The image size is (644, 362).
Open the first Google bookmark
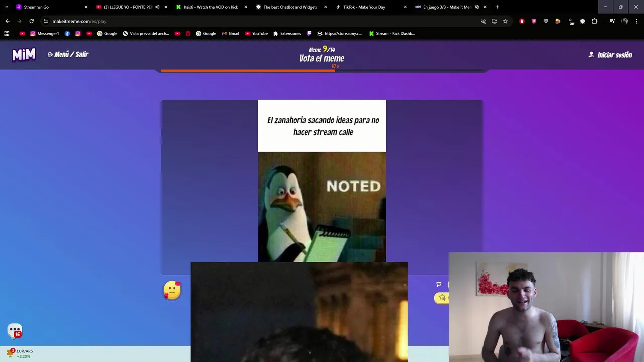[107, 34]
